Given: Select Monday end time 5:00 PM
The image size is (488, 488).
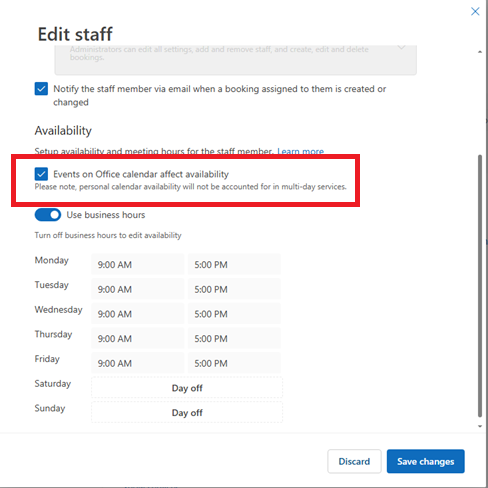Looking at the screenshot, I should [234, 264].
